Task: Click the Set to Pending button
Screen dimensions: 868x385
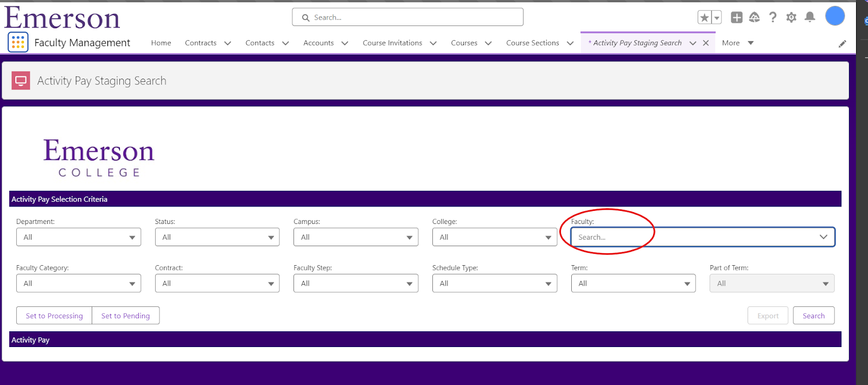Action: [x=125, y=316]
